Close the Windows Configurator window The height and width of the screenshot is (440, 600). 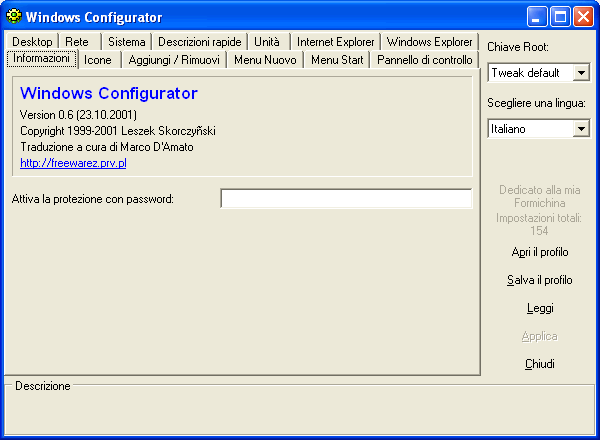tap(583, 17)
